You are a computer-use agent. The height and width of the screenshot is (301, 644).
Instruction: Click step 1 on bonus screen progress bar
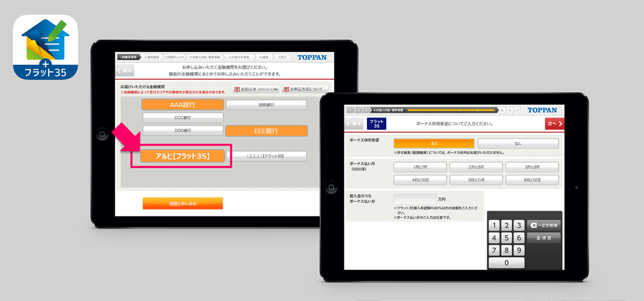[350, 110]
